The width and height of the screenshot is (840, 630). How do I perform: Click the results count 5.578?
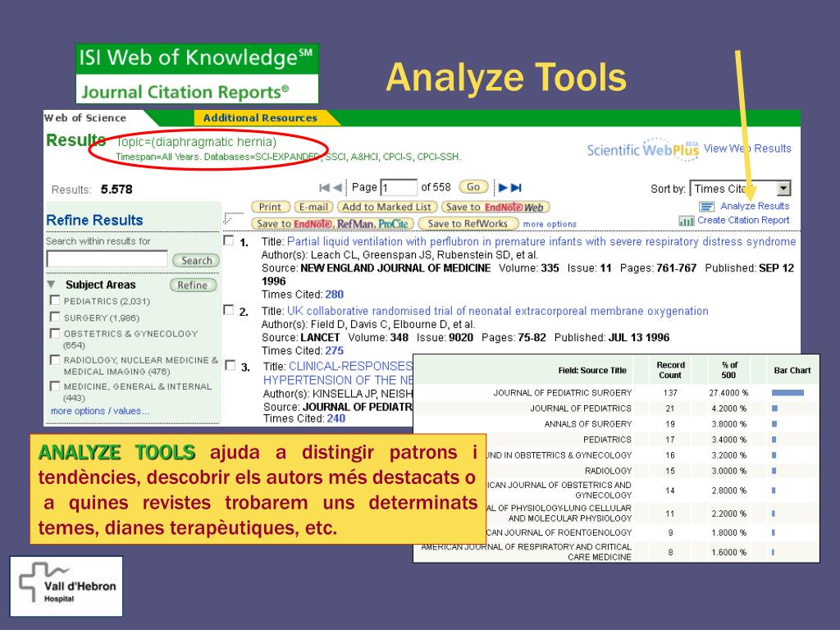[116, 189]
